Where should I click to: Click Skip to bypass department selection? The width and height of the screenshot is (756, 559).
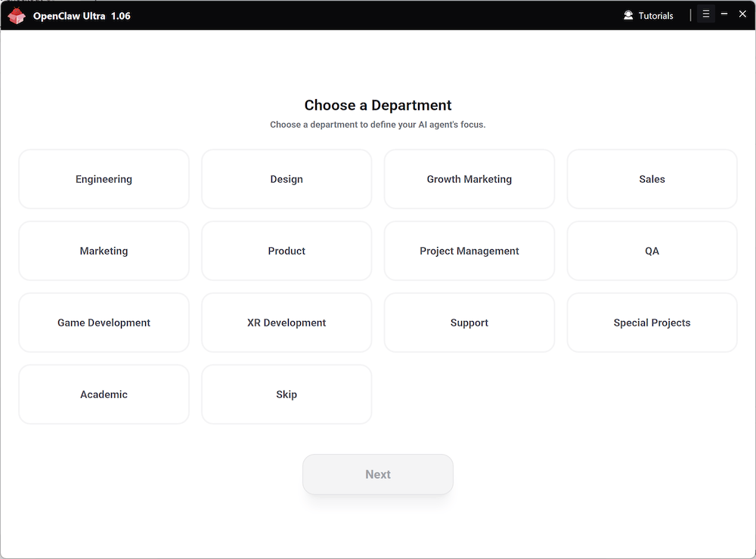tap(287, 394)
